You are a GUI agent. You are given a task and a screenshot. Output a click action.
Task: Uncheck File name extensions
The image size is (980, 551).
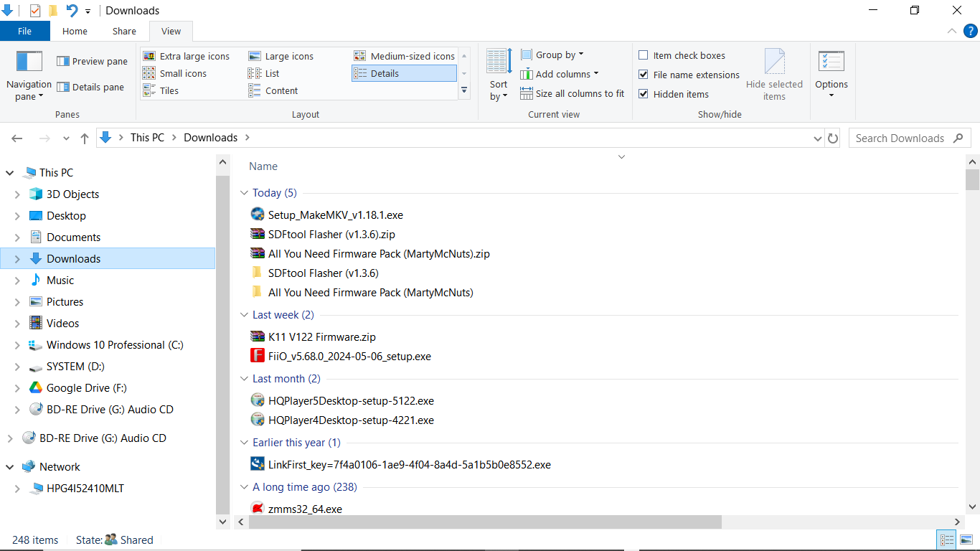(x=644, y=75)
